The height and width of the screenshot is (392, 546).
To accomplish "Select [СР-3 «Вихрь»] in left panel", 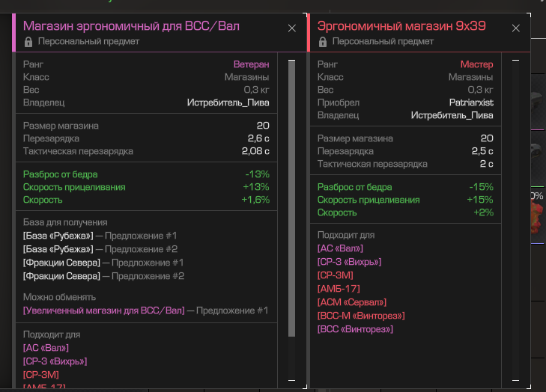I will click(55, 361).
